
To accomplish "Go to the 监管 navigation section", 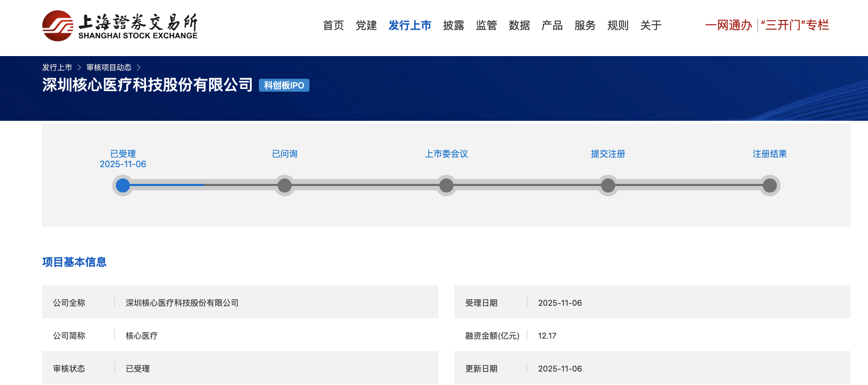I will tap(486, 25).
